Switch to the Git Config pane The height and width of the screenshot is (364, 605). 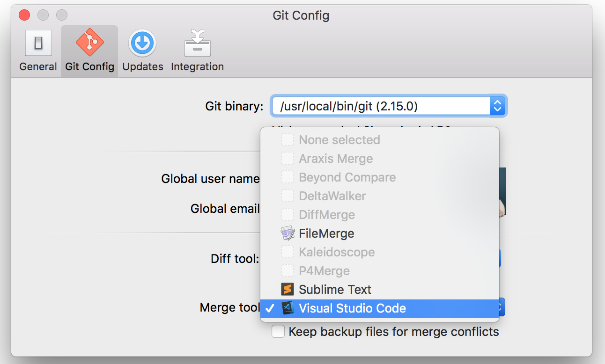coord(89,49)
